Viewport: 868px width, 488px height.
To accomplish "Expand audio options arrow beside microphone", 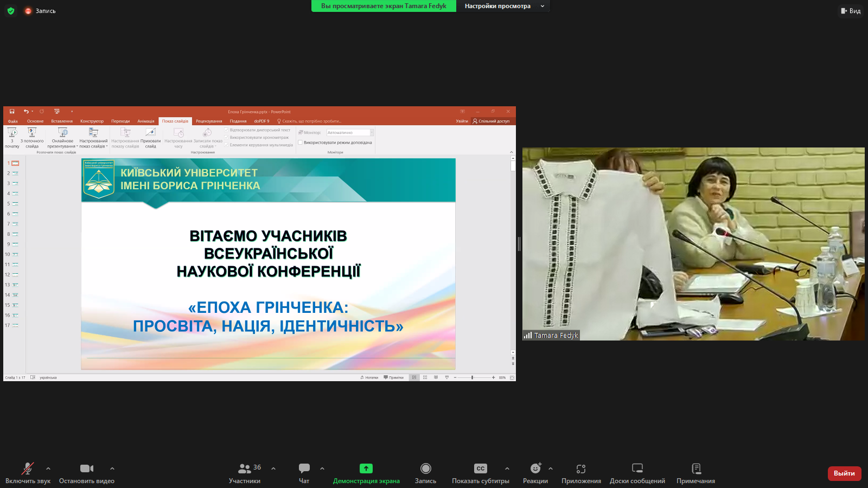I will pos(48,468).
